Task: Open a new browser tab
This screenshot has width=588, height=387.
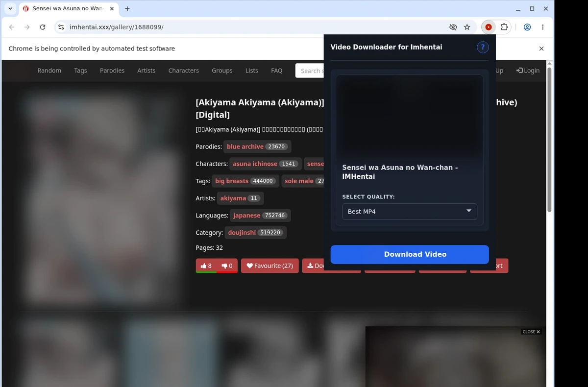Action: point(127,8)
